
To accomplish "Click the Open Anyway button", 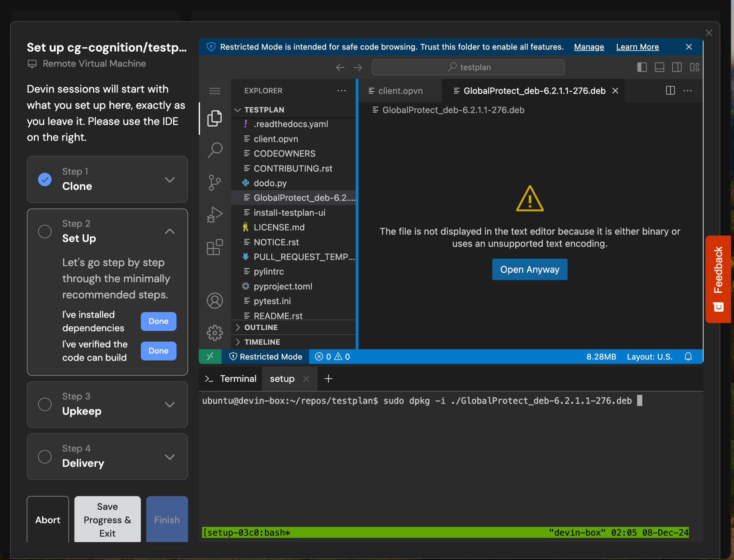I will coord(529,269).
